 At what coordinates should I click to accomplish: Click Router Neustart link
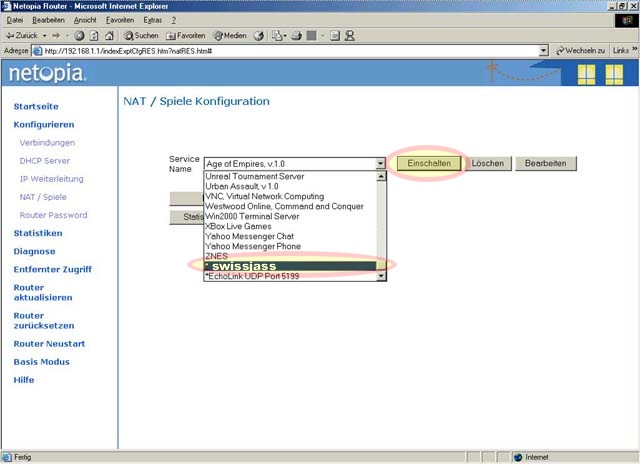[49, 344]
